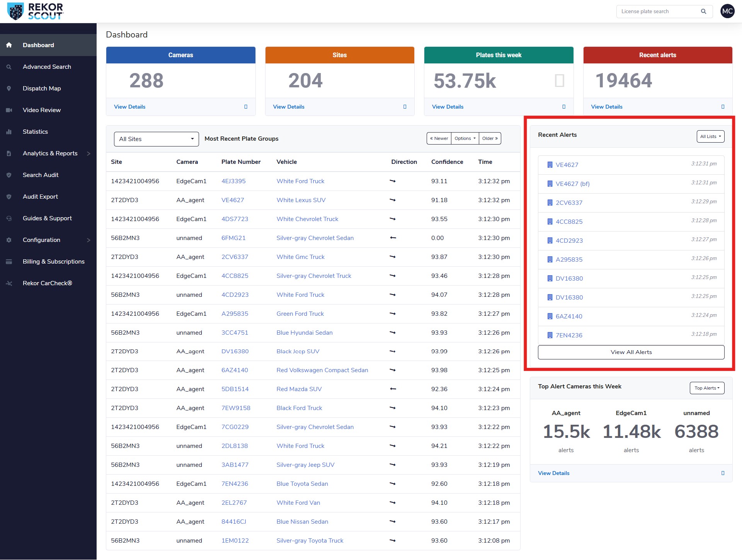Image resolution: width=742 pixels, height=560 pixels.
Task: Click the arrow icon in Cameras View Details
Action: [x=246, y=107]
